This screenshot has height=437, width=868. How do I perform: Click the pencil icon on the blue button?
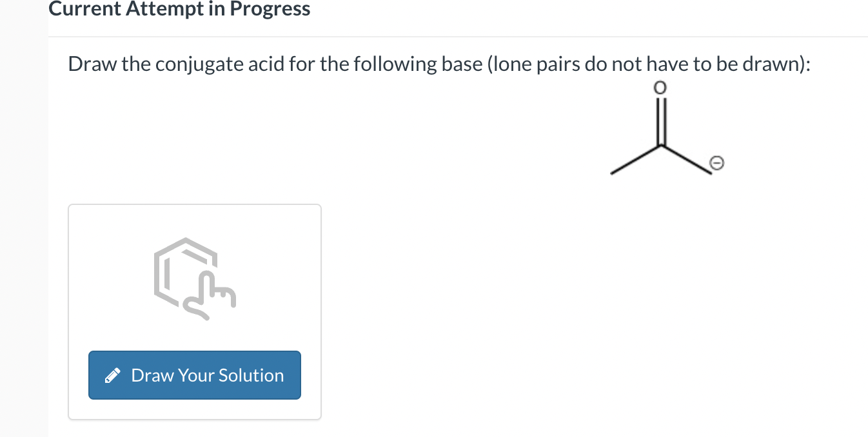tap(112, 375)
